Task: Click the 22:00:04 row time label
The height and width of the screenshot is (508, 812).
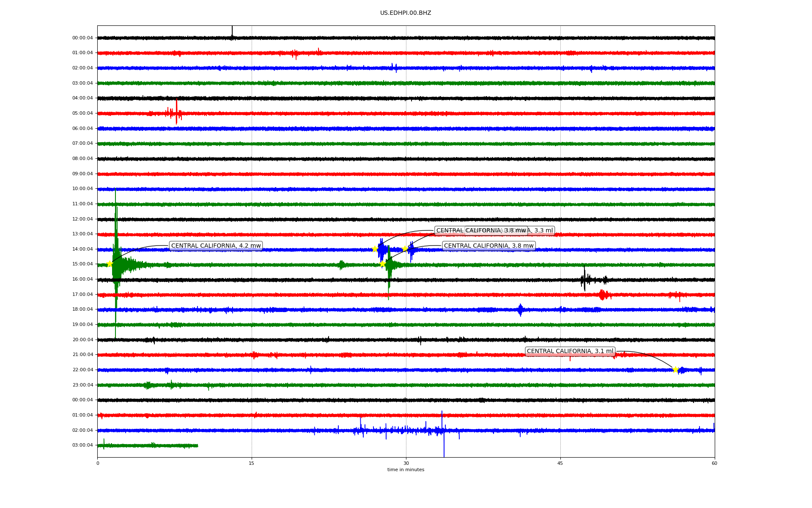Action: coord(82,370)
